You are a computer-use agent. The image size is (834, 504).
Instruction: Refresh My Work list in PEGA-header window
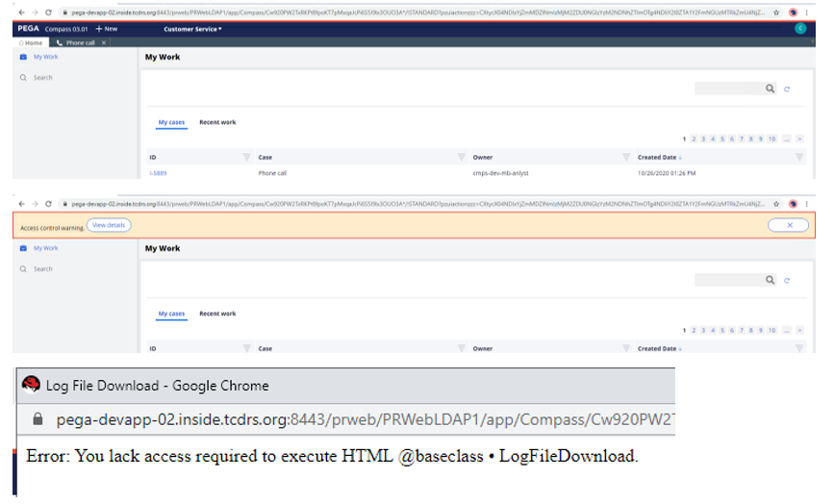[787, 89]
